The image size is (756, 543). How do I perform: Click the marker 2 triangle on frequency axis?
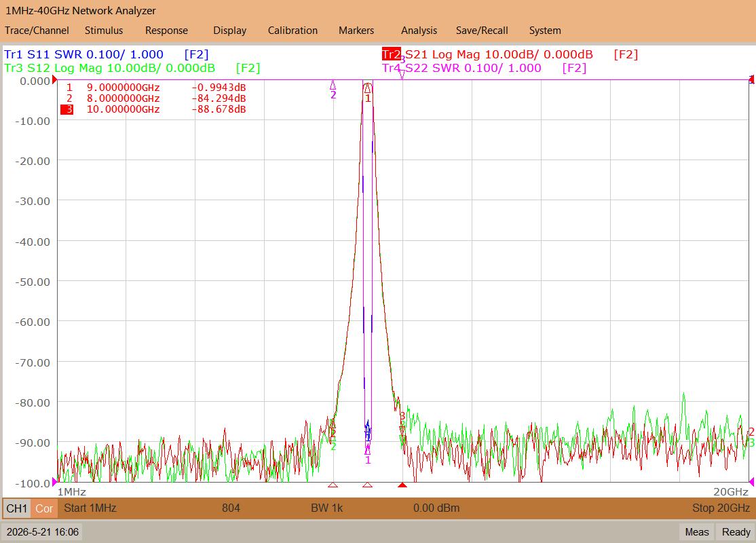(x=333, y=485)
